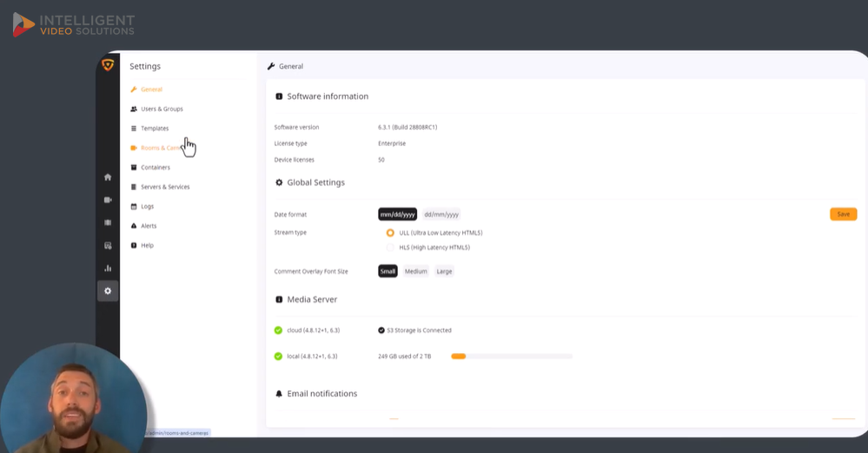Click the Intelligent Video Solutions logo

coord(74,25)
